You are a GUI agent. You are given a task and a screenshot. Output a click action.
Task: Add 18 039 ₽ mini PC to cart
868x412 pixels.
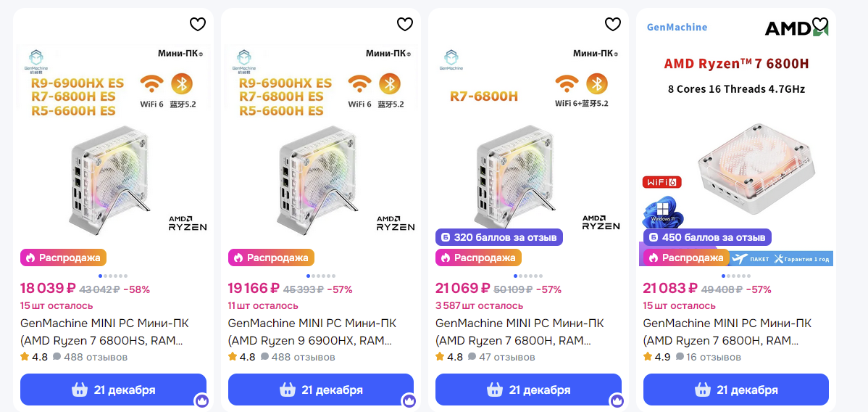click(113, 390)
